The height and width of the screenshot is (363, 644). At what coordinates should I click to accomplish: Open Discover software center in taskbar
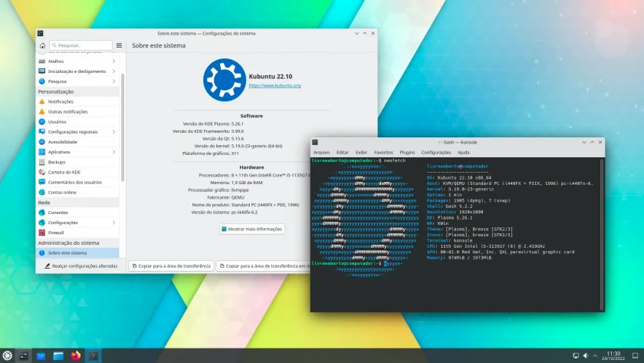41,356
